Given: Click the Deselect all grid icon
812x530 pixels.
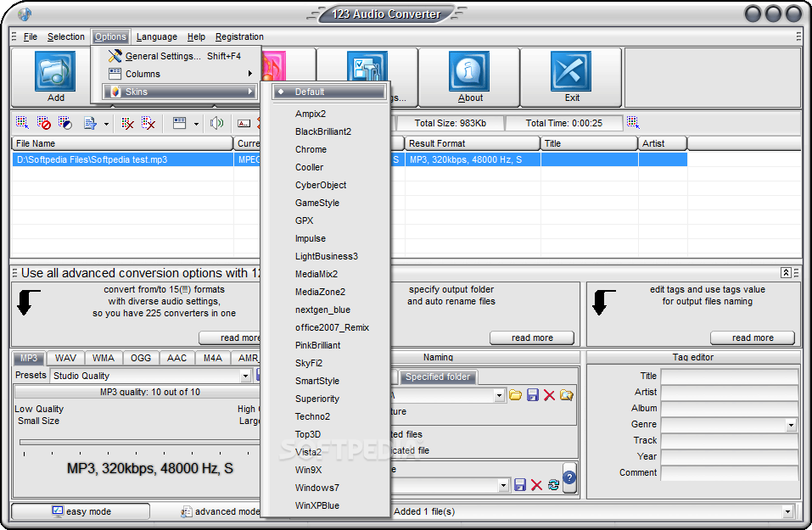Looking at the screenshot, I should click(43, 123).
